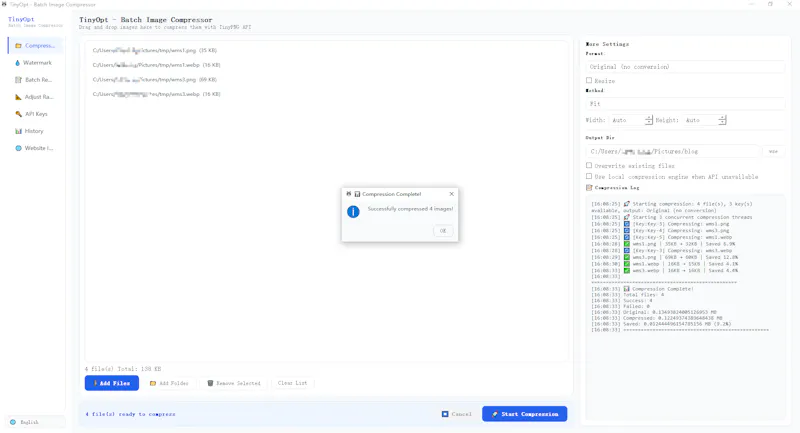Open the Website globe icon in sidebar

18,148
